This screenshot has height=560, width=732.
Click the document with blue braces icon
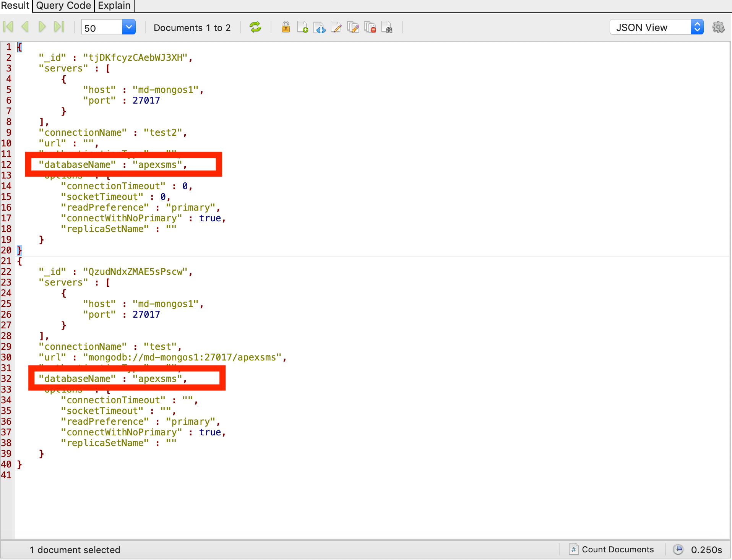[319, 28]
